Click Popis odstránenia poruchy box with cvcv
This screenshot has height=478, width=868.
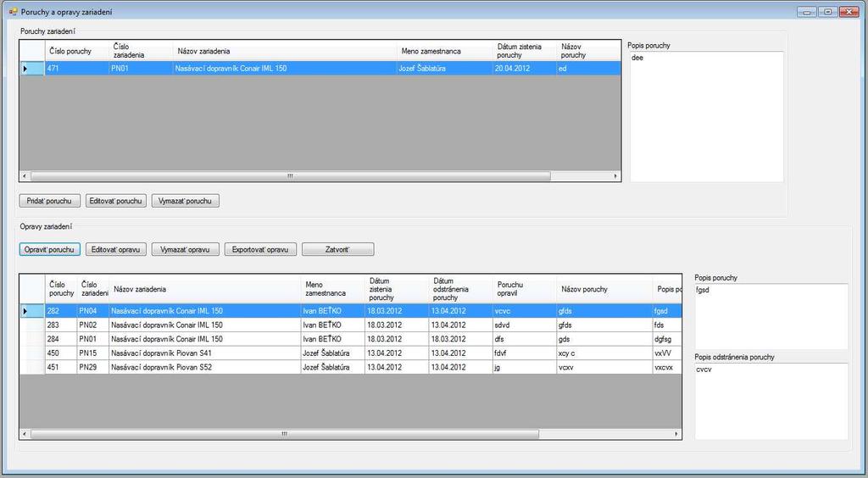pyautogui.click(x=771, y=401)
